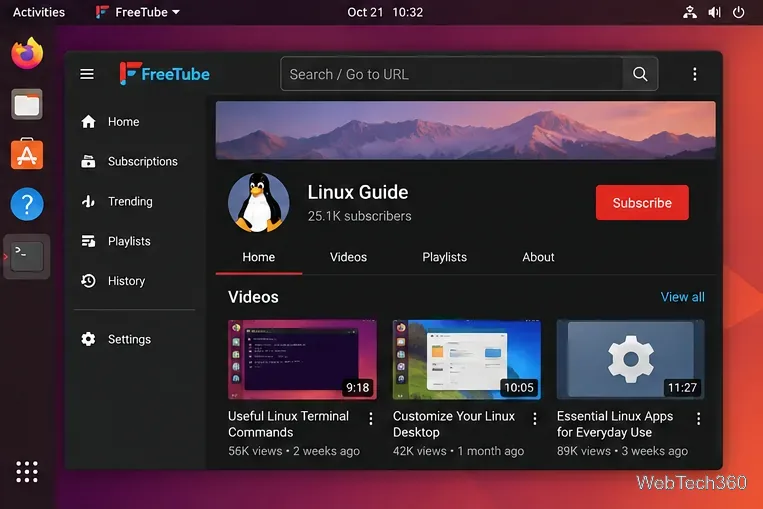Screen dimensions: 763x509
Task: Open the Home label in the sidebar
Action: pyautogui.click(x=124, y=122)
